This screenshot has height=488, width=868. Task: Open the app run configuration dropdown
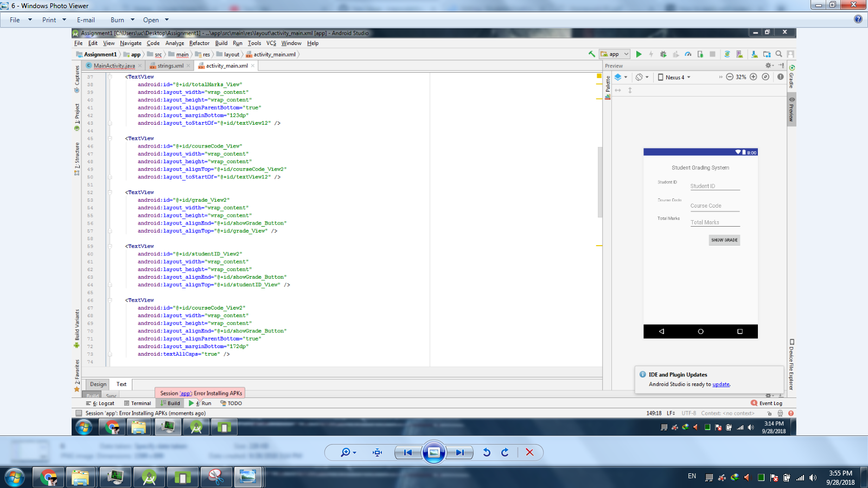point(615,54)
